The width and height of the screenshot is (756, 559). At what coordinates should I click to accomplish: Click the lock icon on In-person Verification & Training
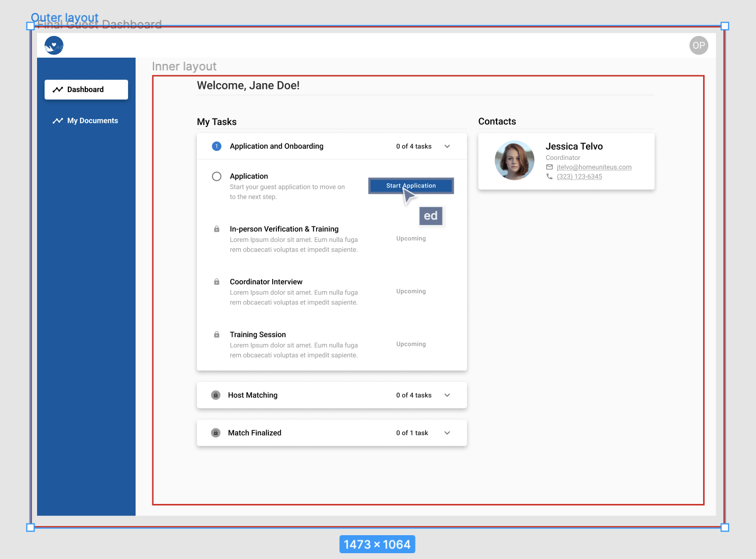216,229
